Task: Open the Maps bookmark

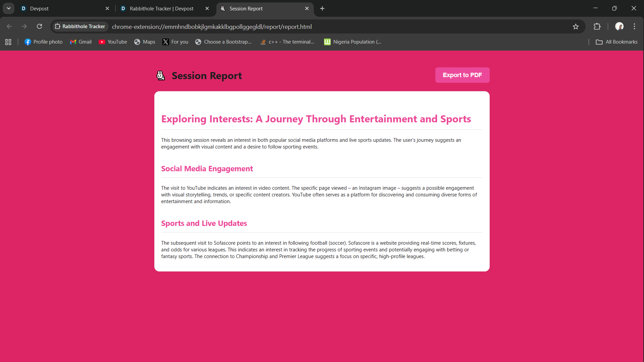Action: click(145, 42)
